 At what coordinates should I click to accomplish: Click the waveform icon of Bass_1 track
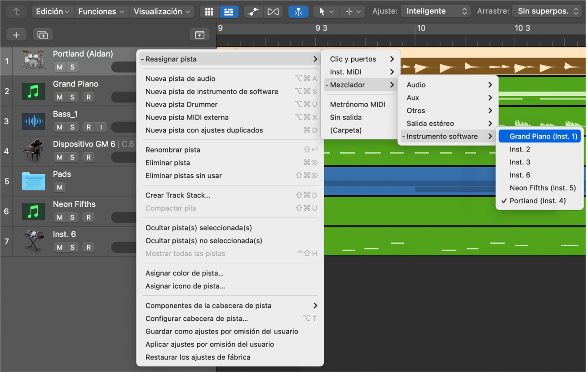(x=34, y=121)
